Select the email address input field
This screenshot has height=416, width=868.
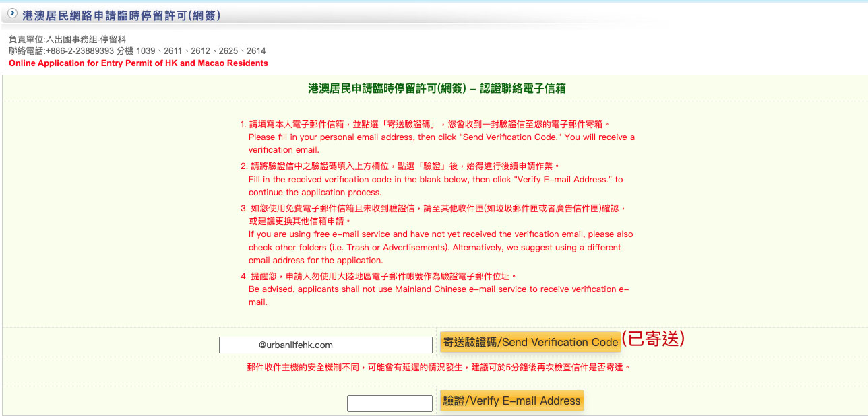pyautogui.click(x=325, y=344)
